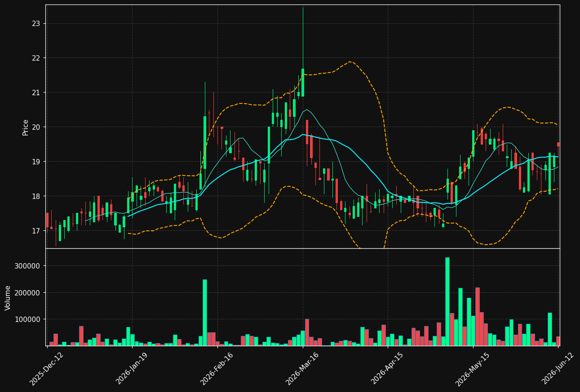Click the volume tick label 100000
Viewport: 580px width, 392px height.
point(27,319)
